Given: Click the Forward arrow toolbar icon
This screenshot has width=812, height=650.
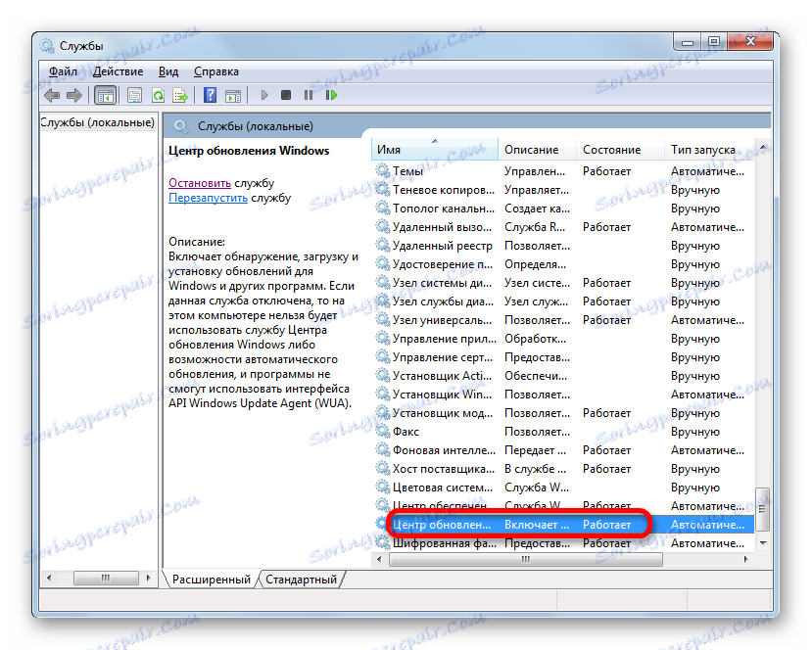Looking at the screenshot, I should tap(74, 95).
